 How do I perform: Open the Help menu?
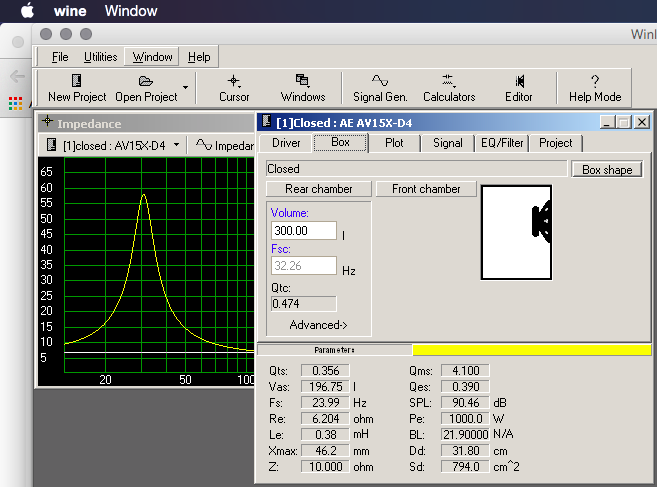click(x=199, y=57)
